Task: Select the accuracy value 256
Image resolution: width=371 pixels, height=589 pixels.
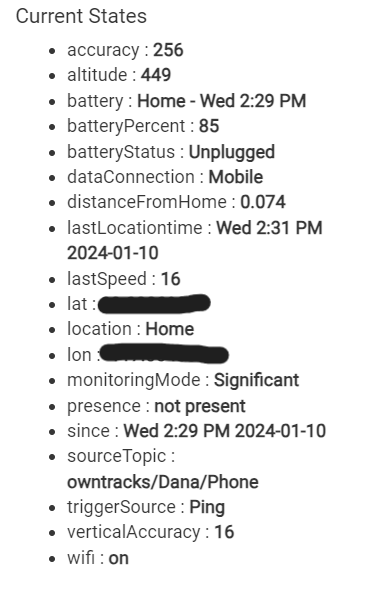Action: click(x=168, y=50)
